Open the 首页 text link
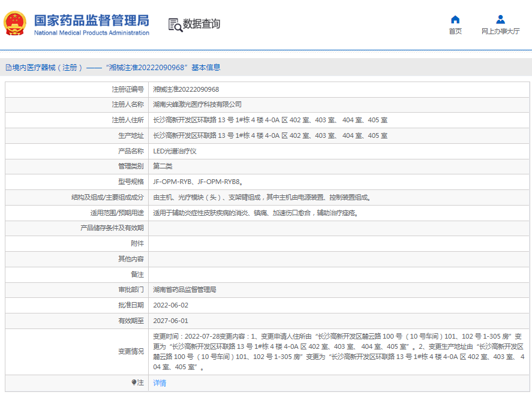Screen dimensions: 532x395 point(455,32)
